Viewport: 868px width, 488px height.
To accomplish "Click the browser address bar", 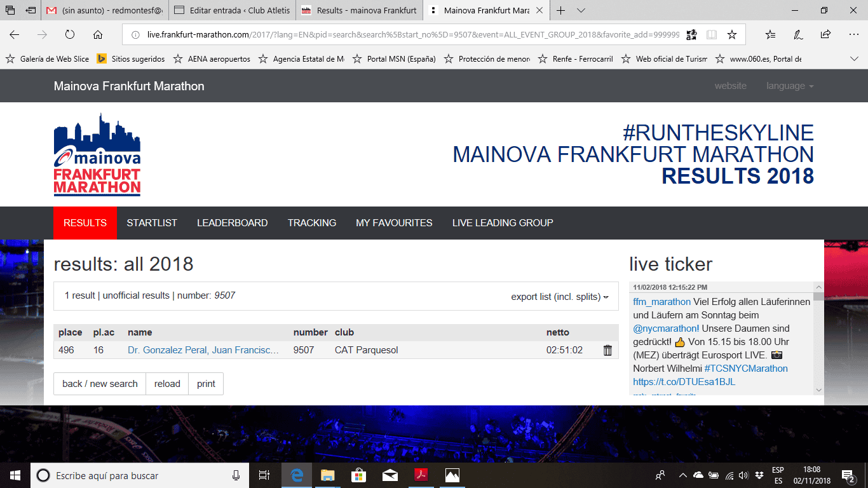I will 407,35.
